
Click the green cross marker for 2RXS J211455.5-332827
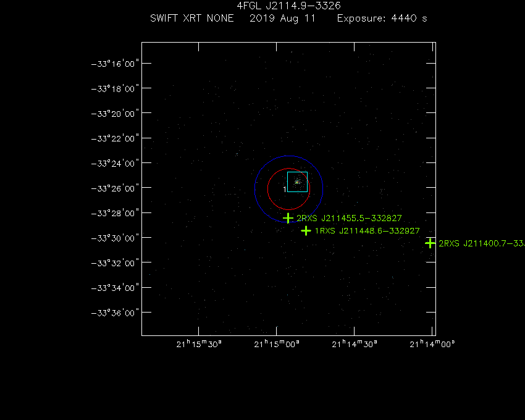tap(288, 219)
